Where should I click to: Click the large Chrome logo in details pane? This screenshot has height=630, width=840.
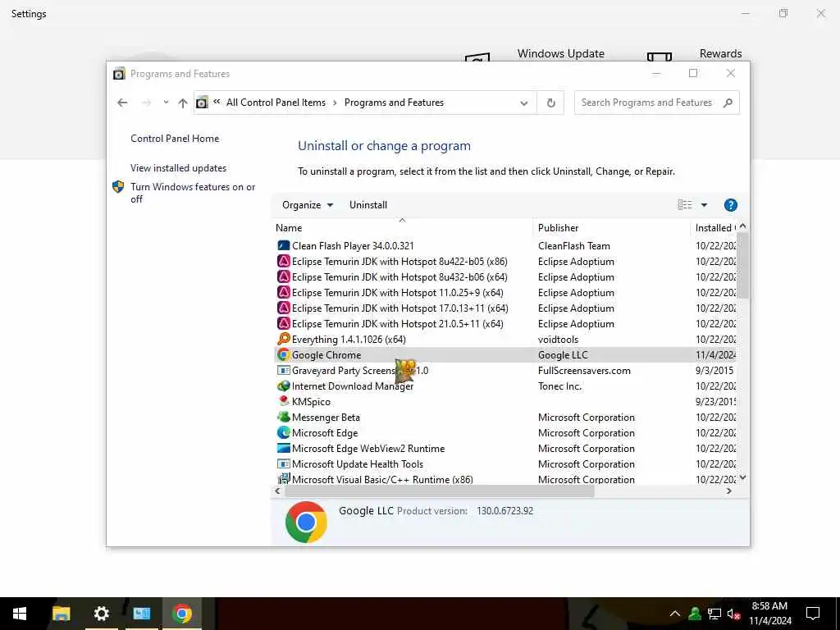point(306,522)
